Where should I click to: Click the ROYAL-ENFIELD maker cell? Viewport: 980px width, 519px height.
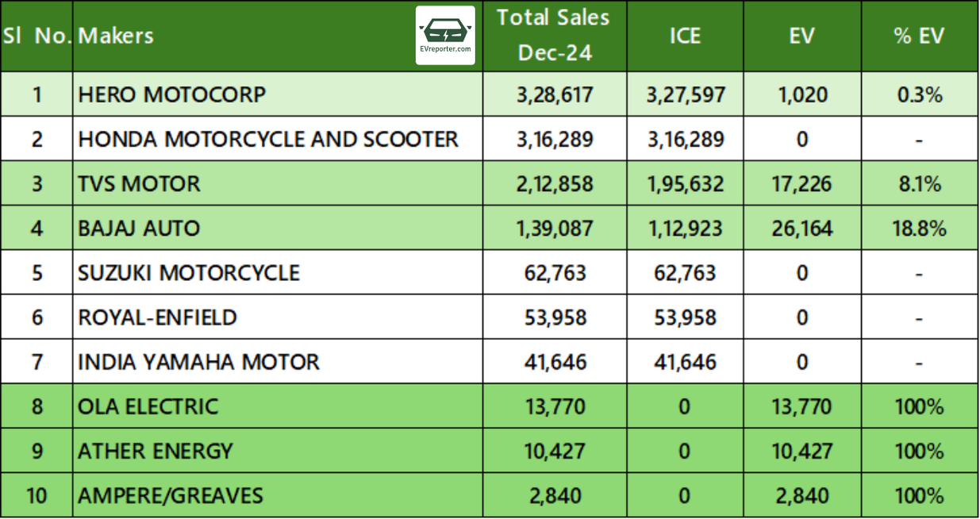[278, 317]
